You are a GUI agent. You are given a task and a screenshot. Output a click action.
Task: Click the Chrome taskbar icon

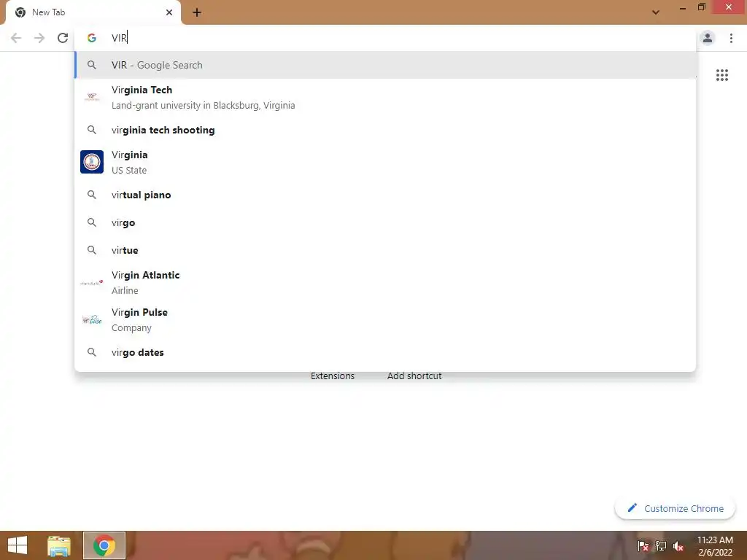[104, 545]
